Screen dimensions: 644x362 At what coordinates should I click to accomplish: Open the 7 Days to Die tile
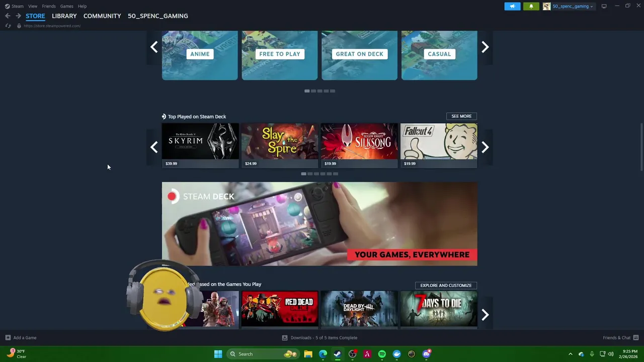(439, 309)
